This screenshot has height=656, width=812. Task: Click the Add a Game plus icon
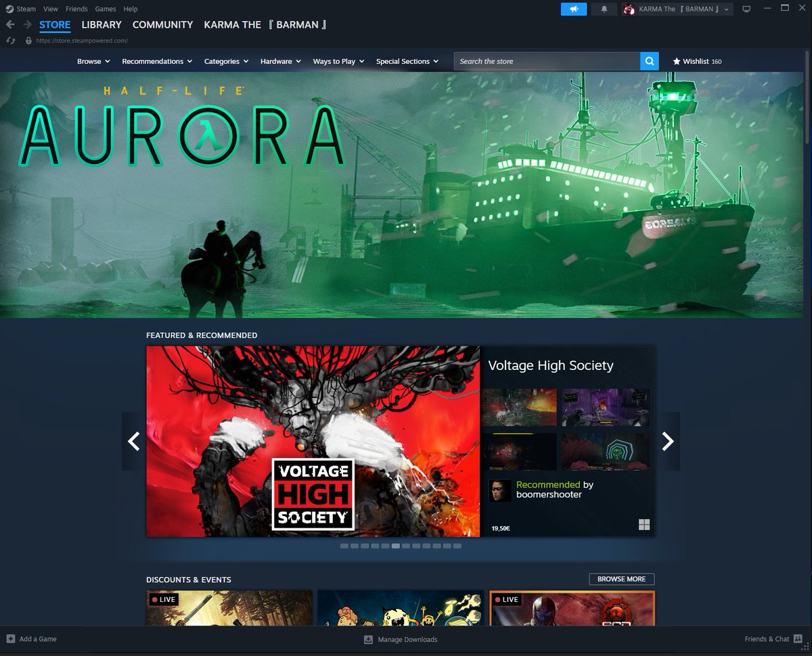tap(10, 638)
